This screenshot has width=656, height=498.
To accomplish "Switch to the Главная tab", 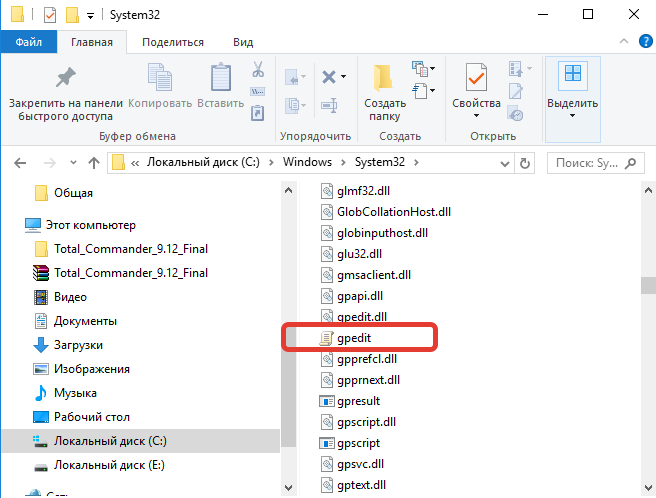I will [92, 42].
